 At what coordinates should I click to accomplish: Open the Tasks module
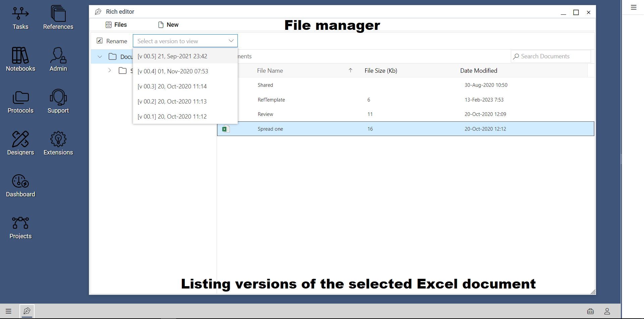(20, 18)
